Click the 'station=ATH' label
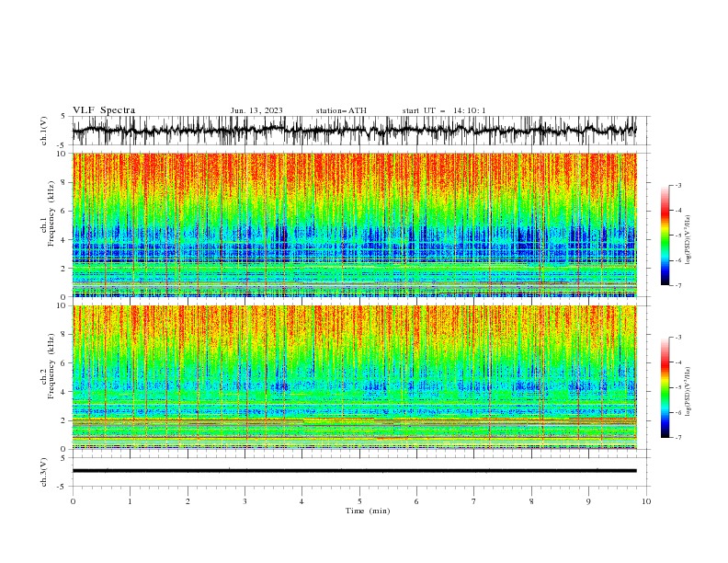Viewport: 728px width, 563px height. click(x=341, y=110)
